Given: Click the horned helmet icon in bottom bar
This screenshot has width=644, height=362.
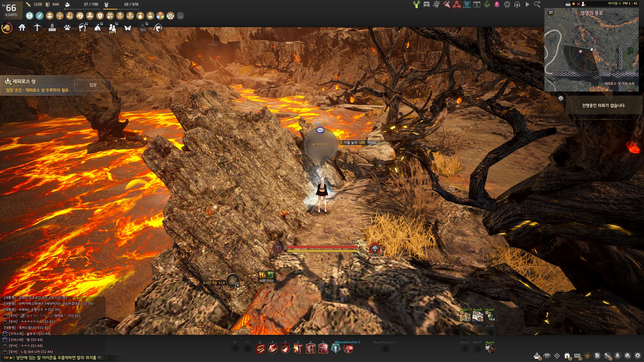Looking at the screenshot, I should (x=547, y=356).
